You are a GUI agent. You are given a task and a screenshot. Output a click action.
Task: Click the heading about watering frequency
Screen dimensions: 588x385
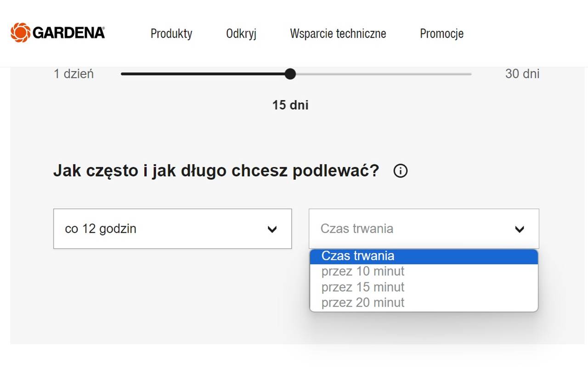(x=217, y=170)
